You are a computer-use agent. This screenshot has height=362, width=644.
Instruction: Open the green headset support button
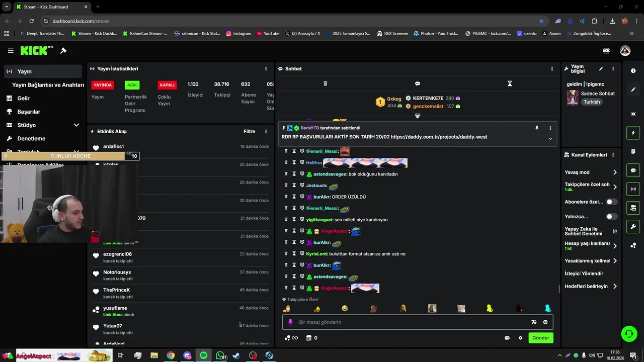[628, 333]
